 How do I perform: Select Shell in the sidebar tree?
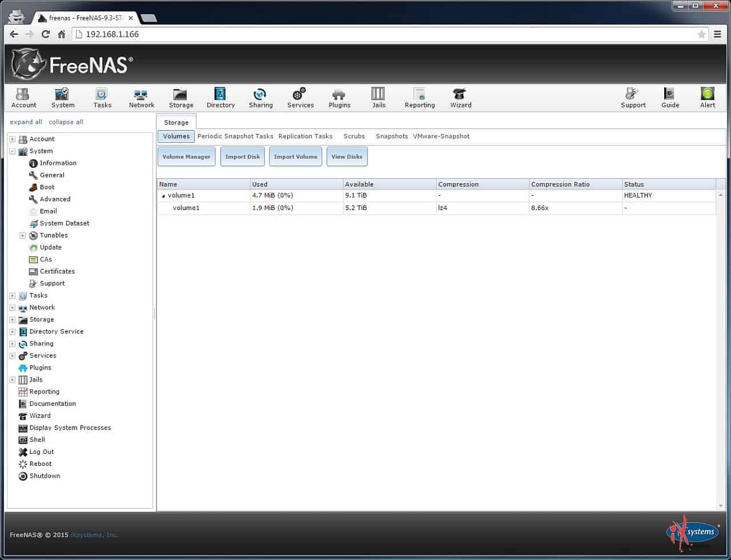(37, 440)
